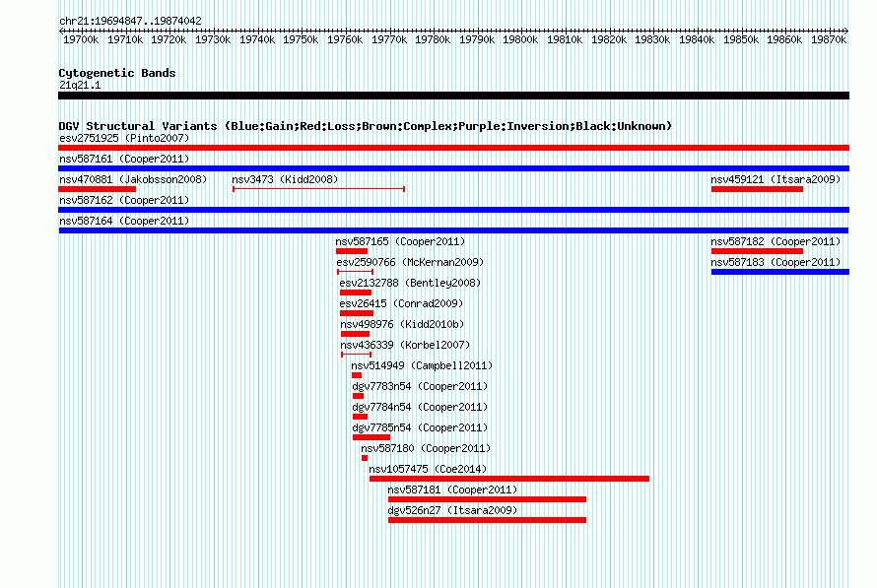Open the nsv498976 (Kidd2010b) label
877x588 pixels.
(402, 324)
